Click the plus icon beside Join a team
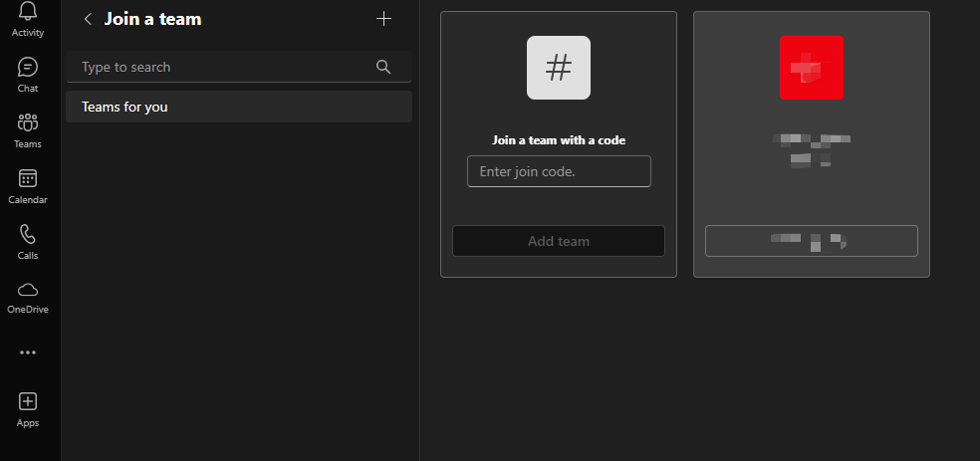The image size is (980, 461). (383, 19)
